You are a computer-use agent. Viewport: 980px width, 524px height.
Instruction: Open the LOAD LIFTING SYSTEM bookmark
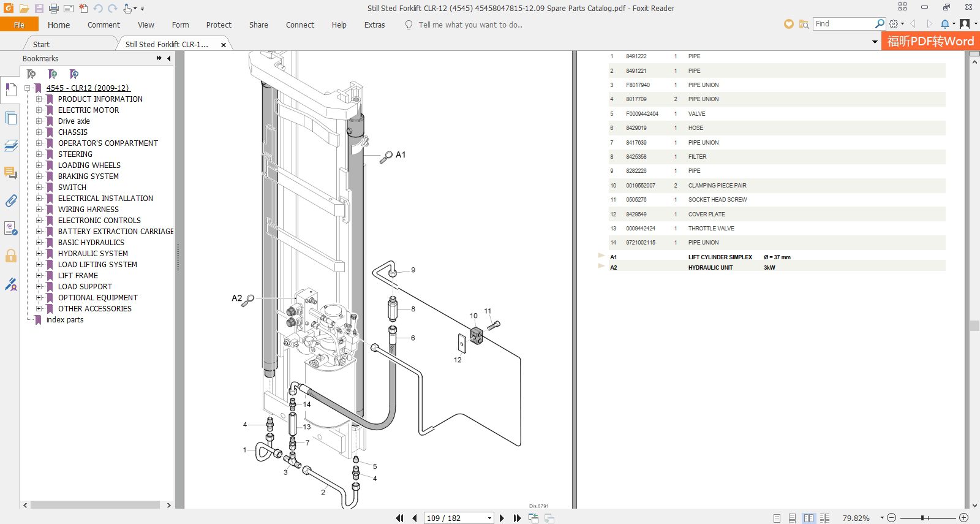pos(97,264)
